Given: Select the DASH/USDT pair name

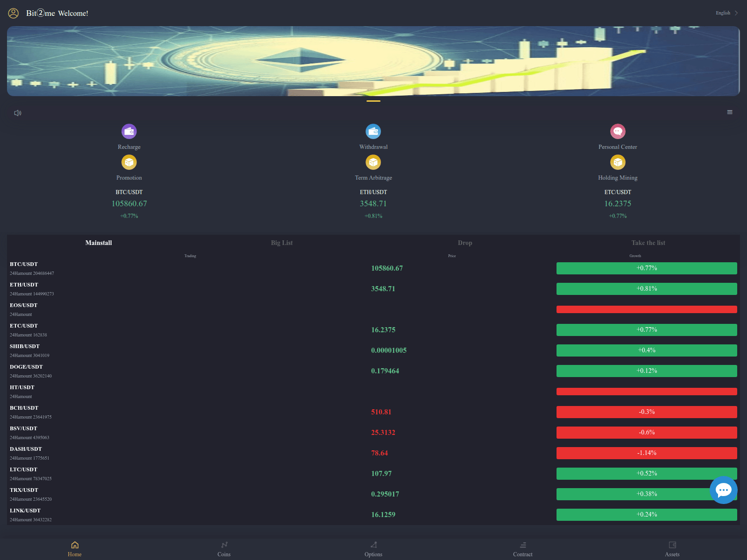Looking at the screenshot, I should (26, 449).
